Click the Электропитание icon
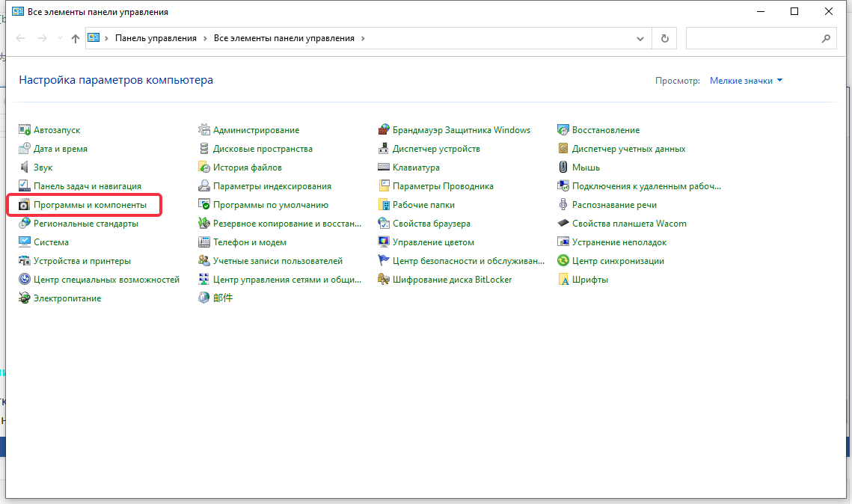The image size is (852, 504). (25, 298)
